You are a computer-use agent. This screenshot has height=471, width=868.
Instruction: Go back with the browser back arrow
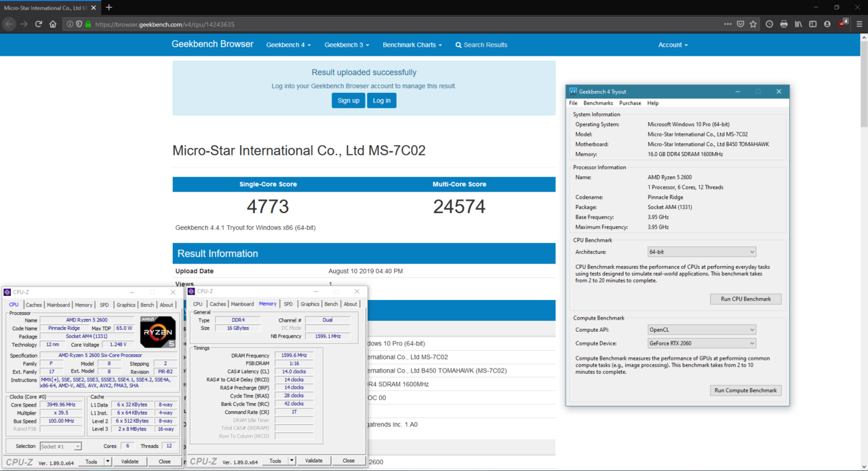pyautogui.click(x=9, y=24)
